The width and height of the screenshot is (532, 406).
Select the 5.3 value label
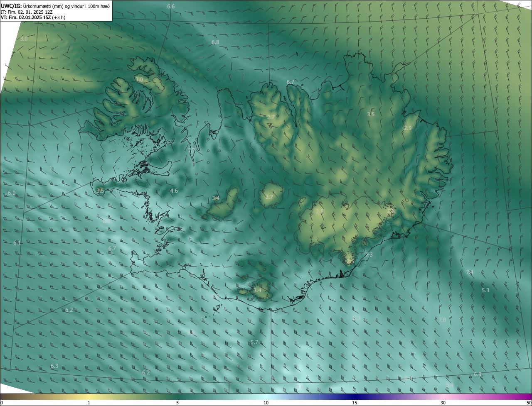click(x=485, y=291)
